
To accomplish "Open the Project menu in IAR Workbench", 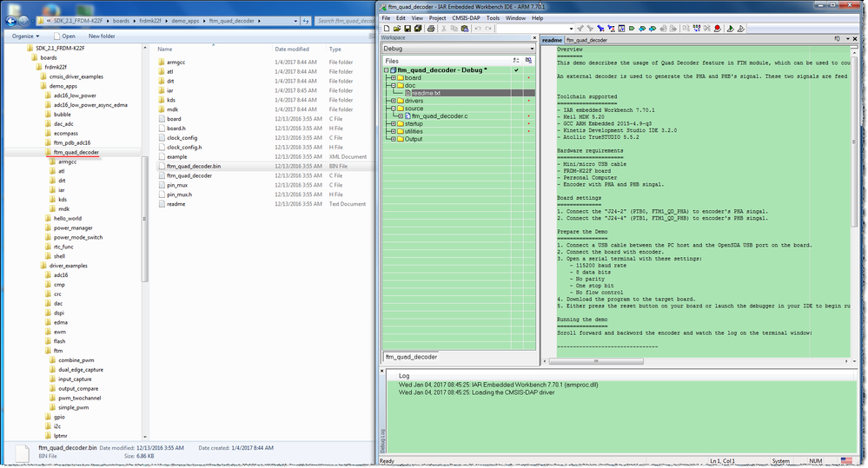I will click(x=437, y=18).
